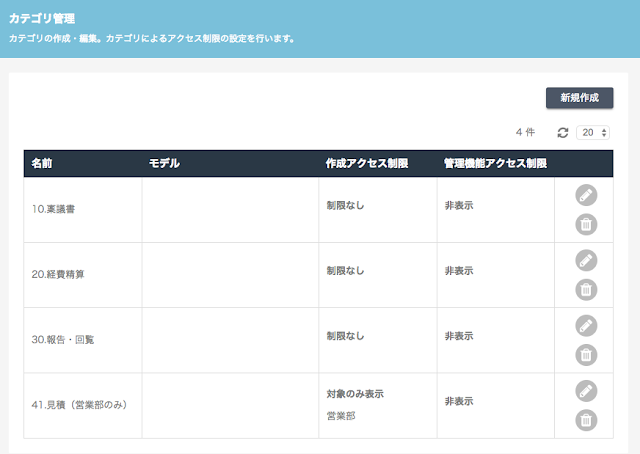Click 制限なし in the 20.経費精算 row
Viewport: 640px width, 454px height.
pyautogui.click(x=345, y=271)
